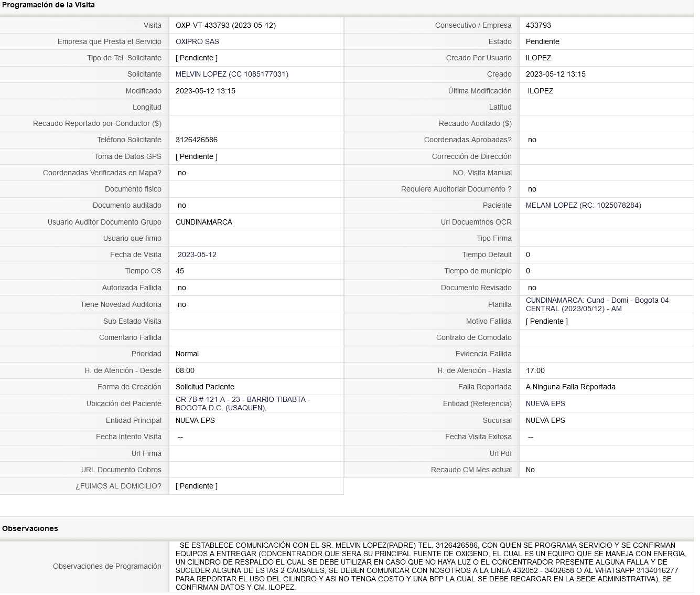Click the Fecha de Visita value 2023-05-12
This screenshot has height=595, width=700.
[x=197, y=254]
